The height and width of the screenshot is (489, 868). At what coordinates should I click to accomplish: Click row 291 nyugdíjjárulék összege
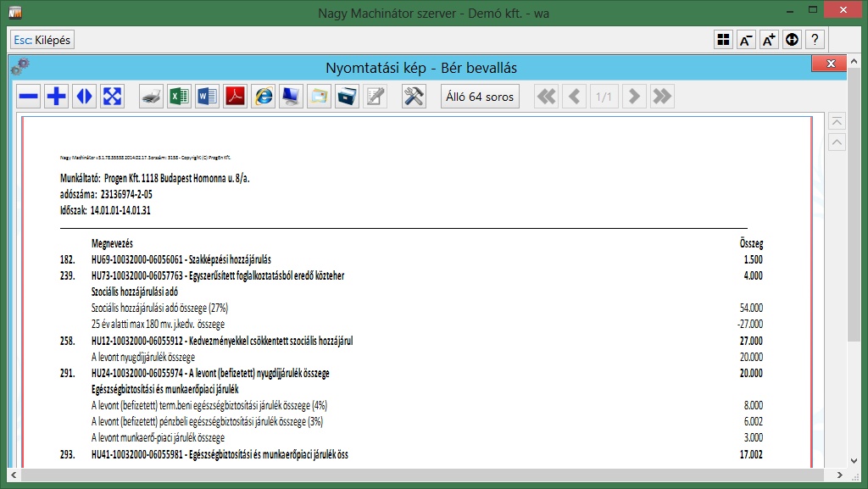click(x=411, y=374)
